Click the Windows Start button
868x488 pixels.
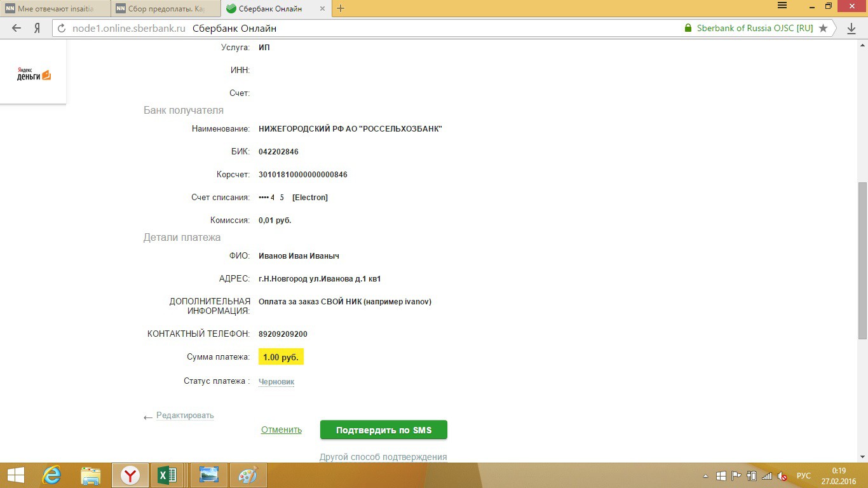click(x=16, y=475)
